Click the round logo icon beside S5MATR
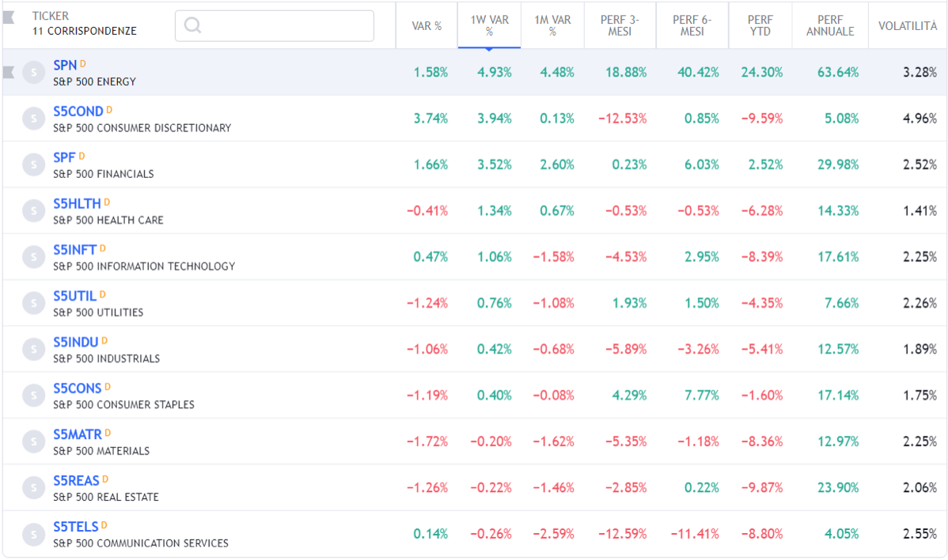 33,441
